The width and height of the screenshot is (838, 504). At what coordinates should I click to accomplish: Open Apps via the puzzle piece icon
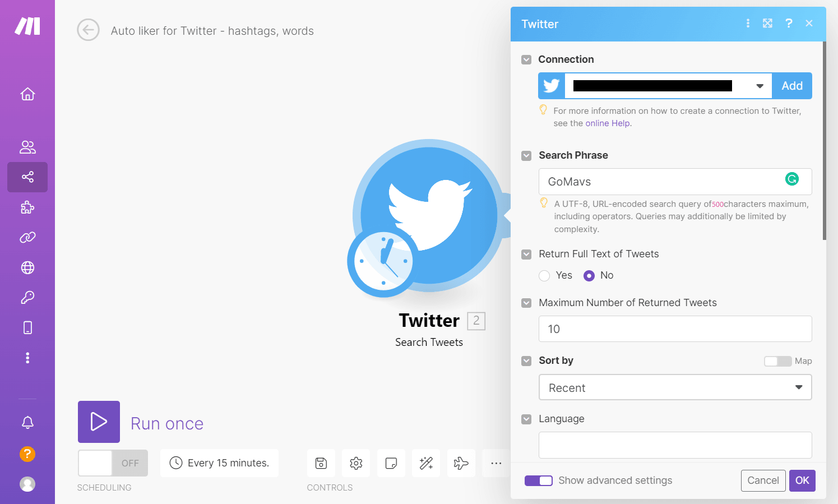tap(27, 207)
